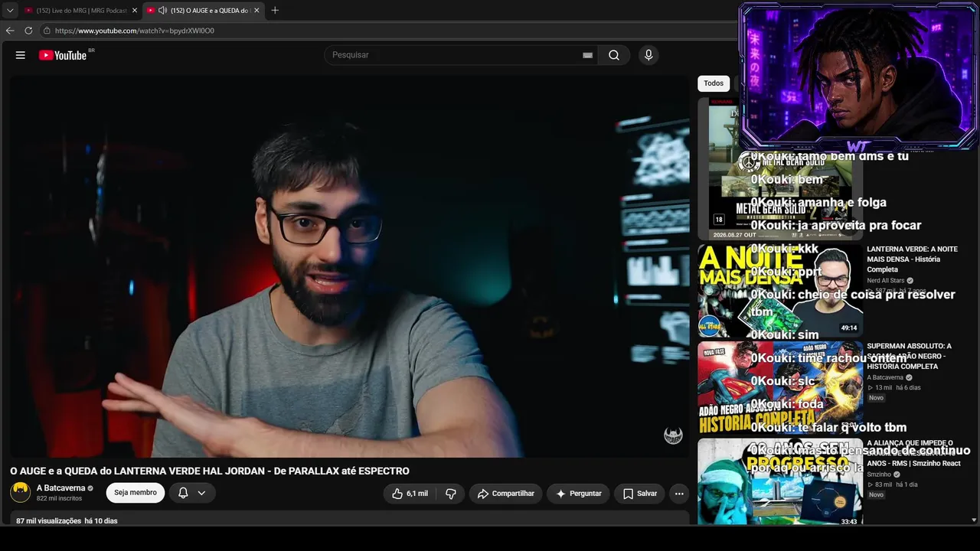Switch to the Live do MRG Podcast tab

coord(81,10)
